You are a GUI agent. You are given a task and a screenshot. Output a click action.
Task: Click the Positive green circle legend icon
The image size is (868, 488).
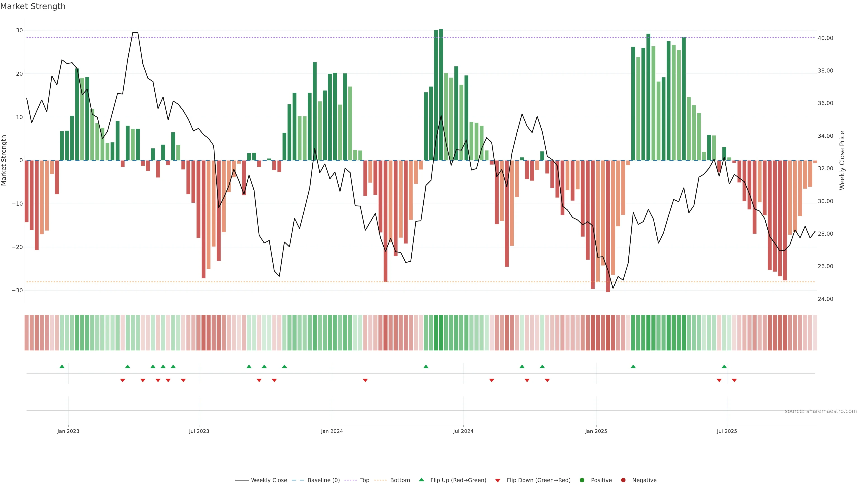(582, 480)
